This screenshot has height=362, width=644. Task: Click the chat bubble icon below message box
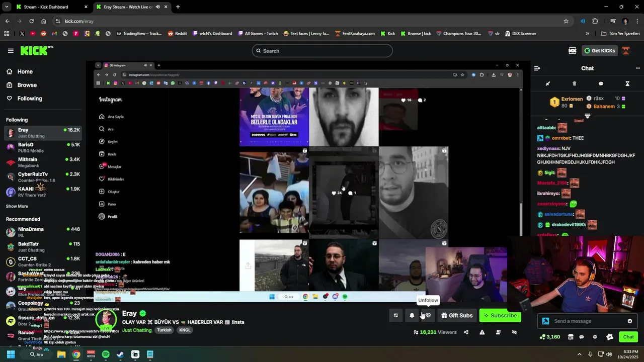[x=582, y=337]
